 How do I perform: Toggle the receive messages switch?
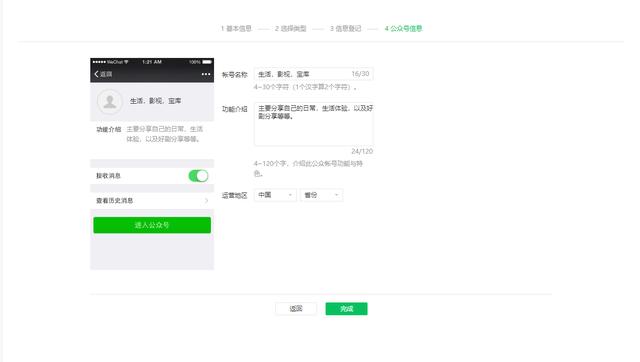198,176
